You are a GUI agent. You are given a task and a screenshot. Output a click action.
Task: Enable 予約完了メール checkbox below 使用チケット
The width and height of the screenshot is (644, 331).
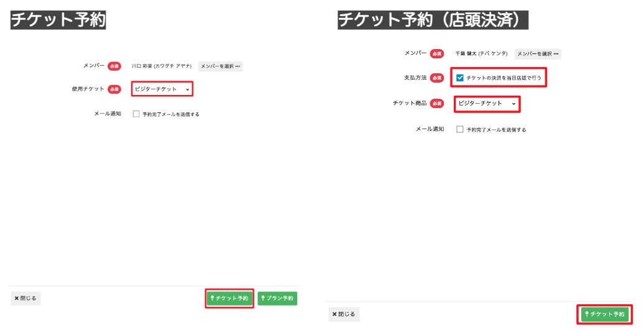[x=136, y=114]
